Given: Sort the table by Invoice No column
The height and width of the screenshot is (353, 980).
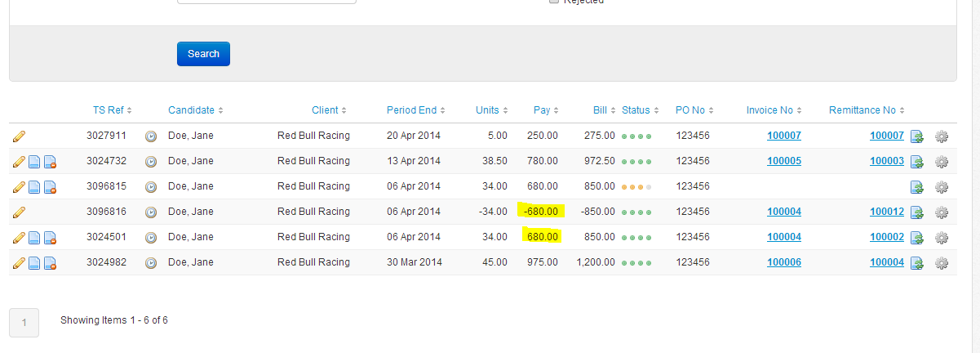Looking at the screenshot, I should [x=774, y=110].
